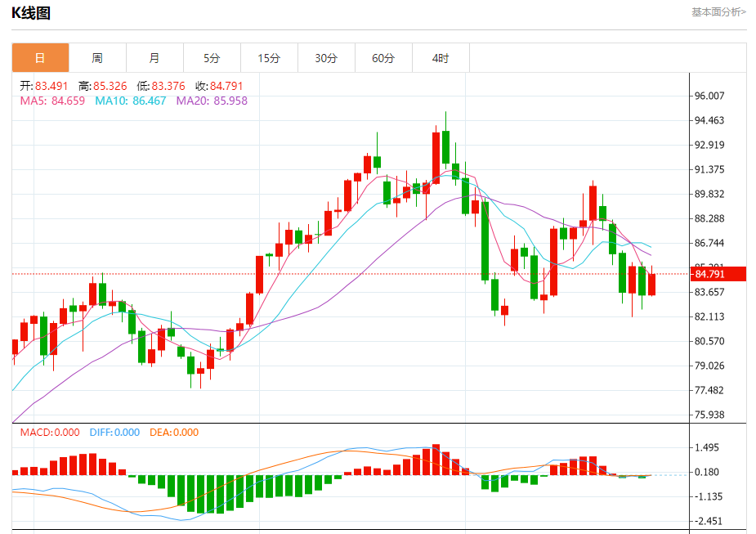Click the 83.657 price axis label
The height and width of the screenshot is (534, 756).
709,292
